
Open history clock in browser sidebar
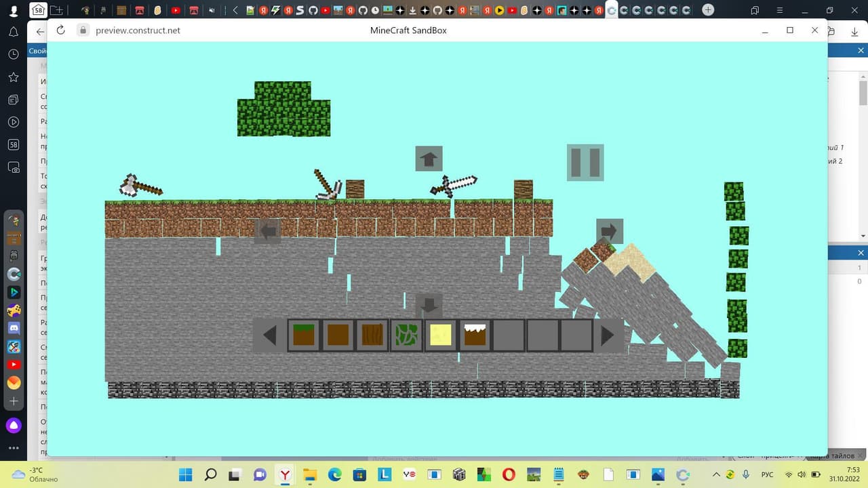coord(13,54)
